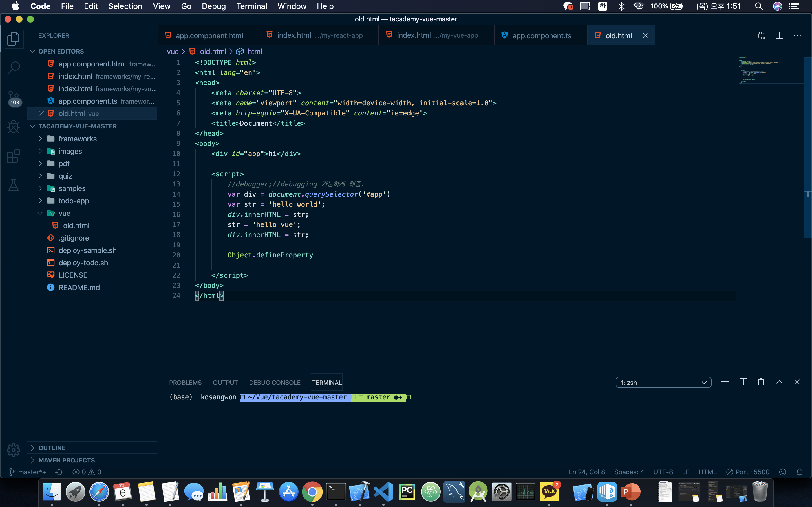The width and height of the screenshot is (812, 507).
Task: Toggle split editor right button
Action: (779, 35)
